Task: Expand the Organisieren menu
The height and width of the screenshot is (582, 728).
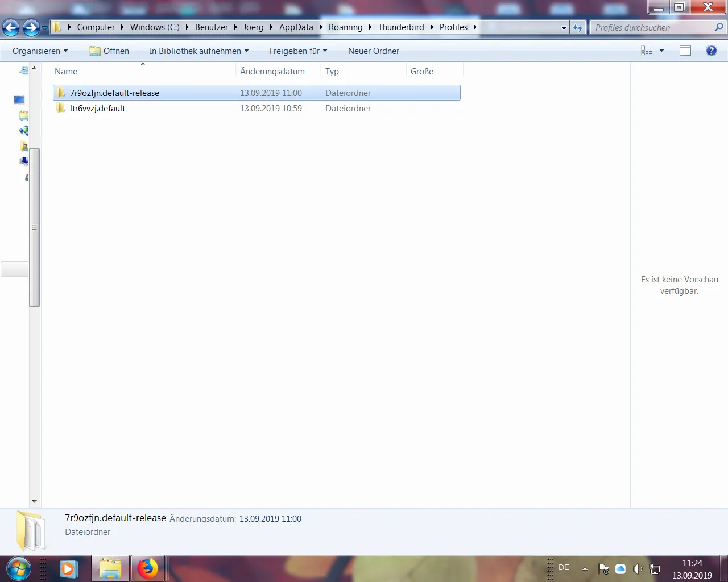Action: point(40,51)
